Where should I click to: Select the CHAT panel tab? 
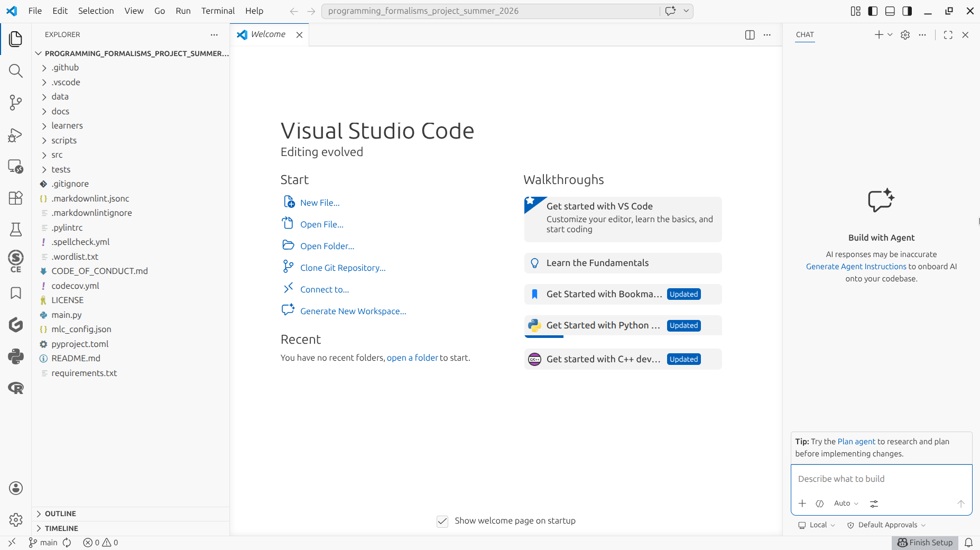tap(805, 35)
